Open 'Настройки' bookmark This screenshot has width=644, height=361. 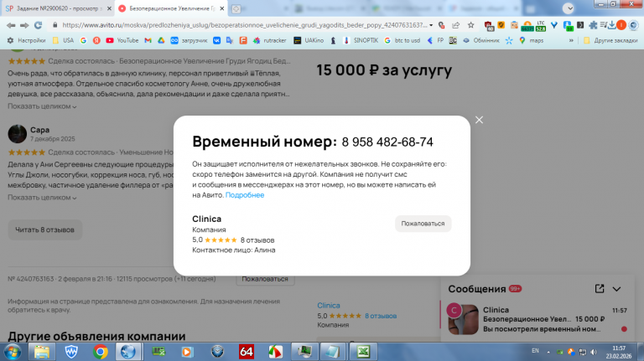point(26,40)
